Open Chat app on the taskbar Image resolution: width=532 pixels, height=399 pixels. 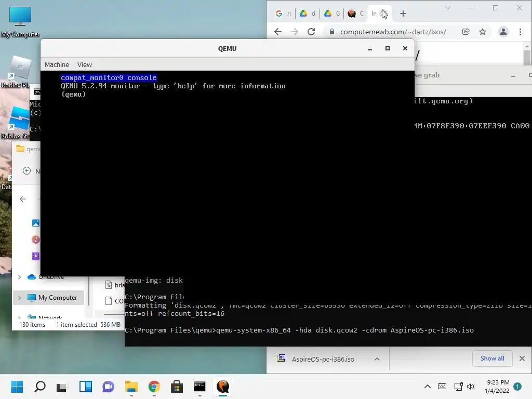108,387
